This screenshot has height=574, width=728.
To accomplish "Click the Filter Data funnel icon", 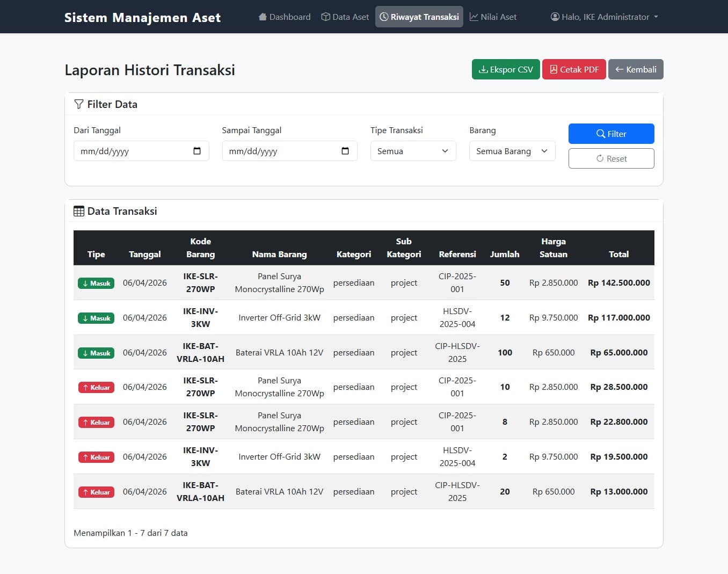I will (79, 104).
